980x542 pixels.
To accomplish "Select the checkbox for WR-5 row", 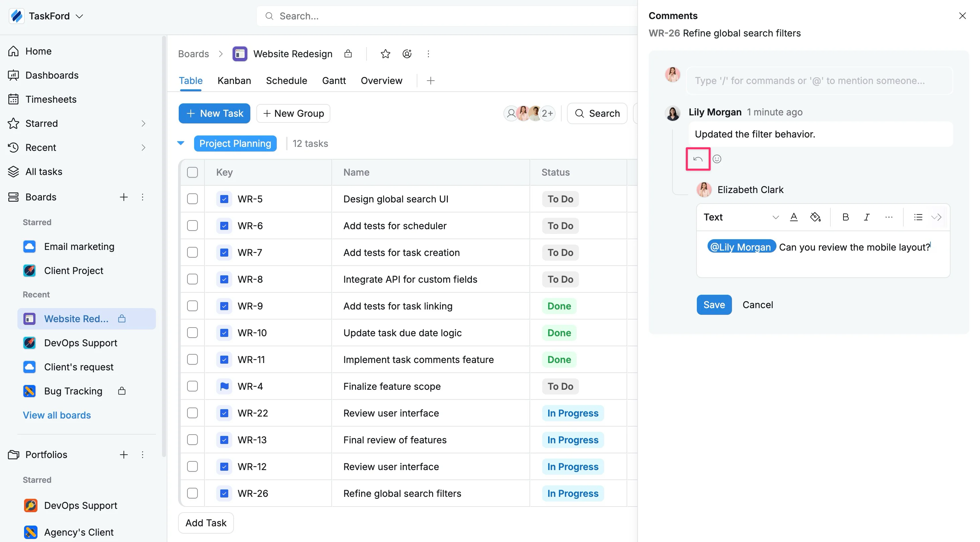I will [192, 199].
